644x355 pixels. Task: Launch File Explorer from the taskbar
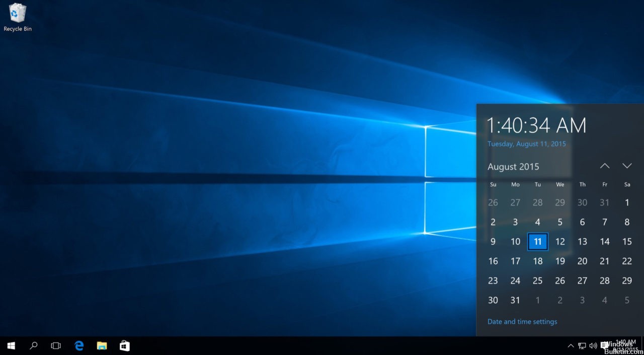[102, 345]
